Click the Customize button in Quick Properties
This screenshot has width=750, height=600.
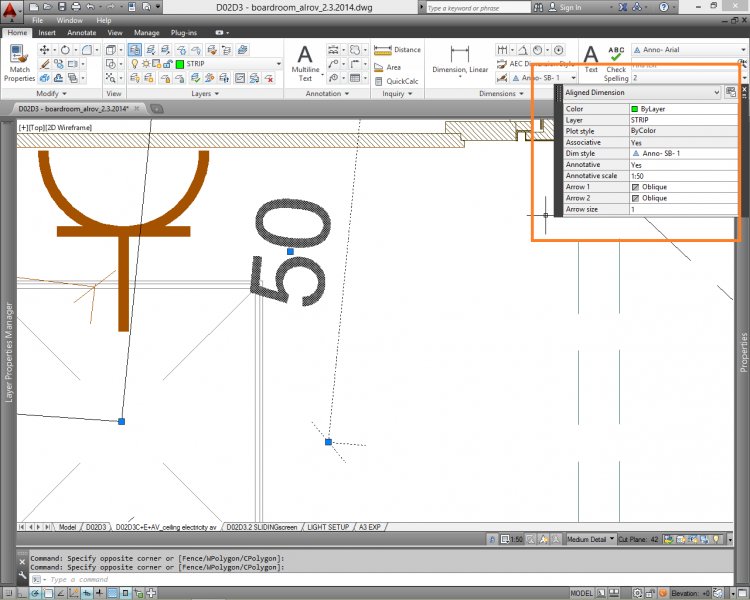point(730,92)
